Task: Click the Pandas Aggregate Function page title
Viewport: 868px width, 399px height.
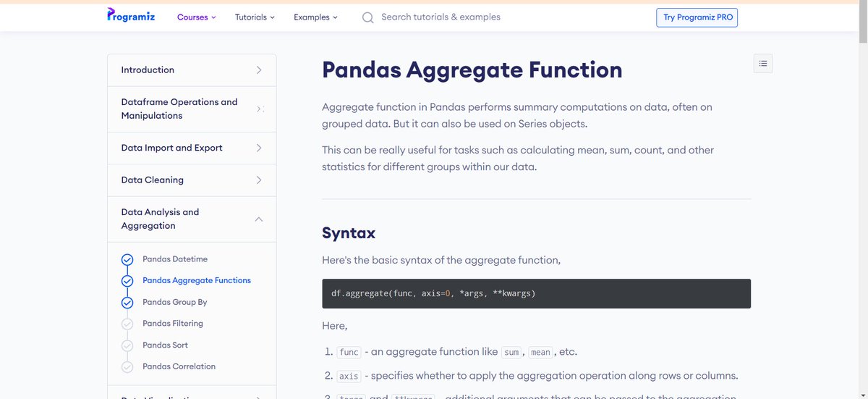Action: pos(472,70)
